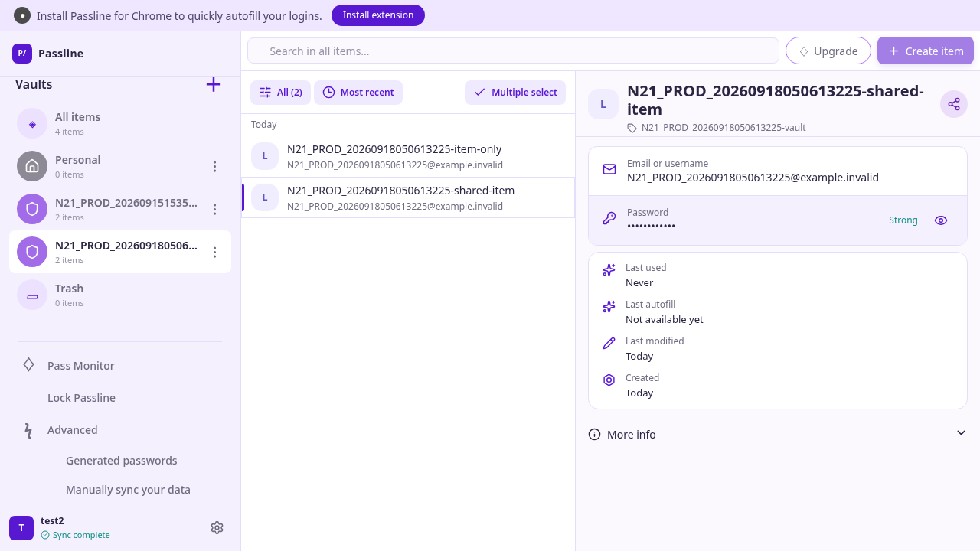Click the Trash vault icon
Viewport: 980px width, 551px height.
click(32, 295)
